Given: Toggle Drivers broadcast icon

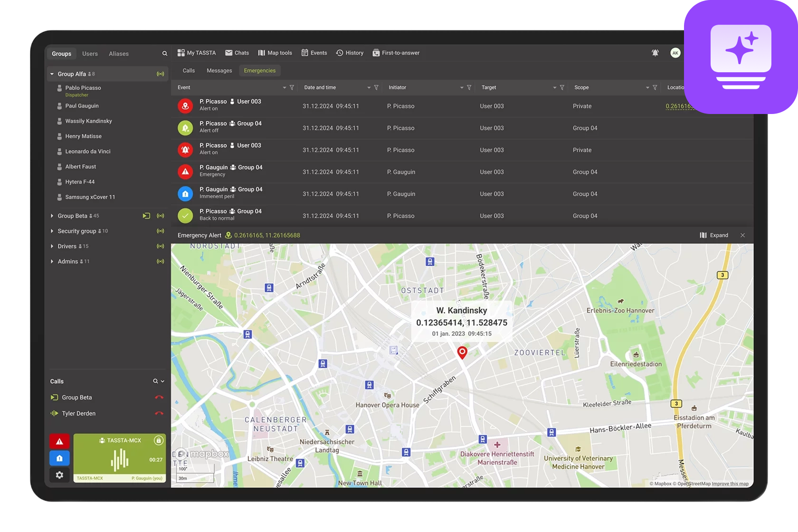Looking at the screenshot, I should pos(161,246).
